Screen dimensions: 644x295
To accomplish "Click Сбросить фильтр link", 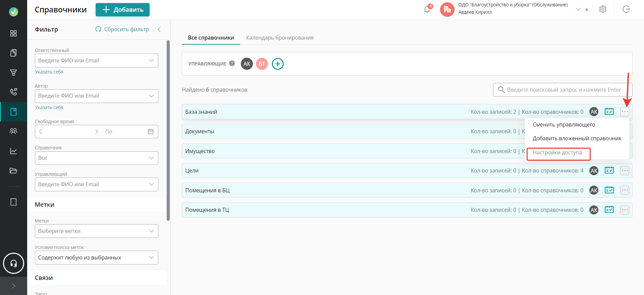I will pos(122,29).
